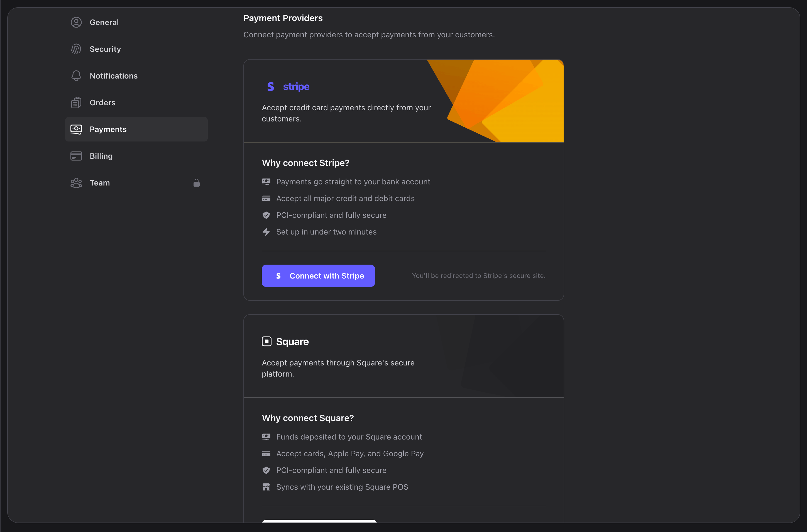Click the Billing credit card icon
807x532 pixels.
[76, 156]
